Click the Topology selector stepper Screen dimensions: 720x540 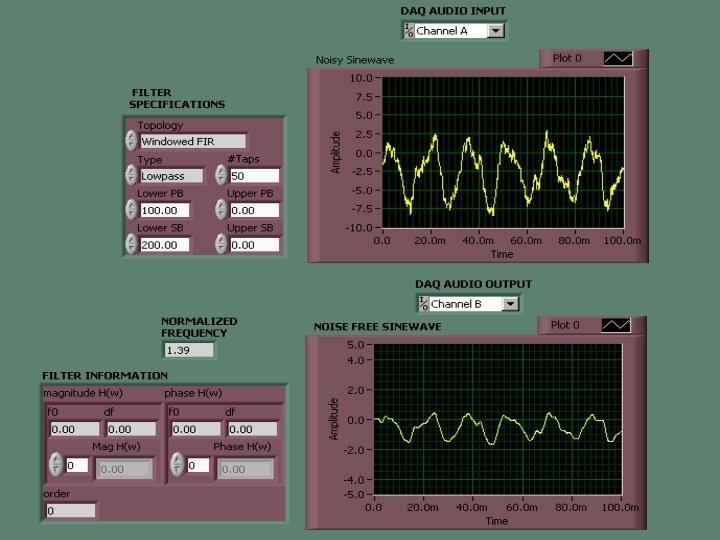coord(131,141)
